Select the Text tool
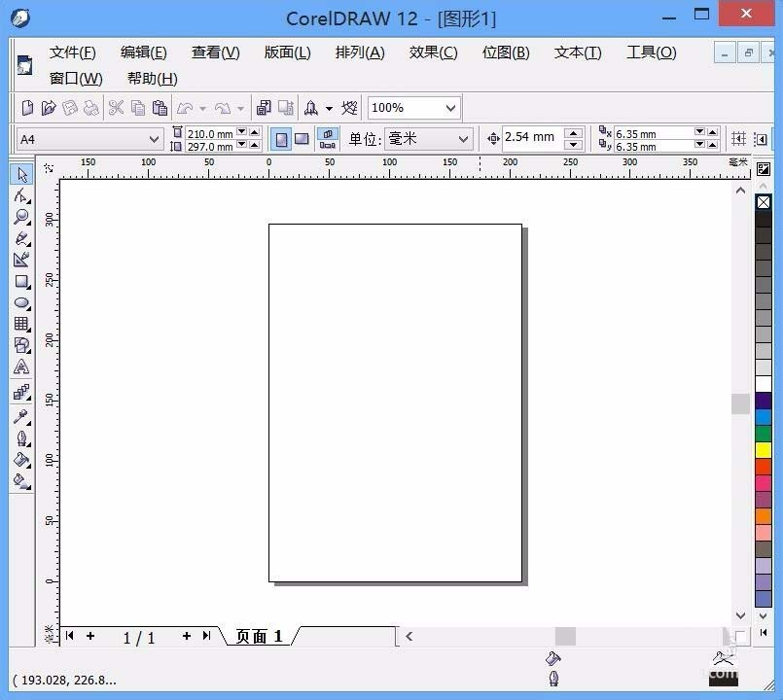This screenshot has height=700, width=783. [21, 367]
